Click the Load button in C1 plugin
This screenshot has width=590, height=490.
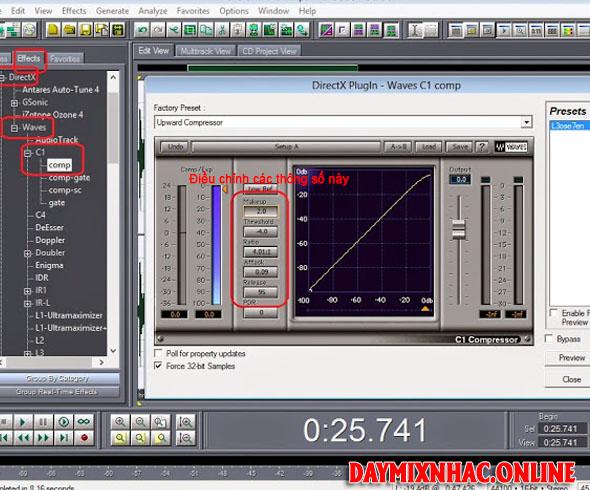(429, 147)
